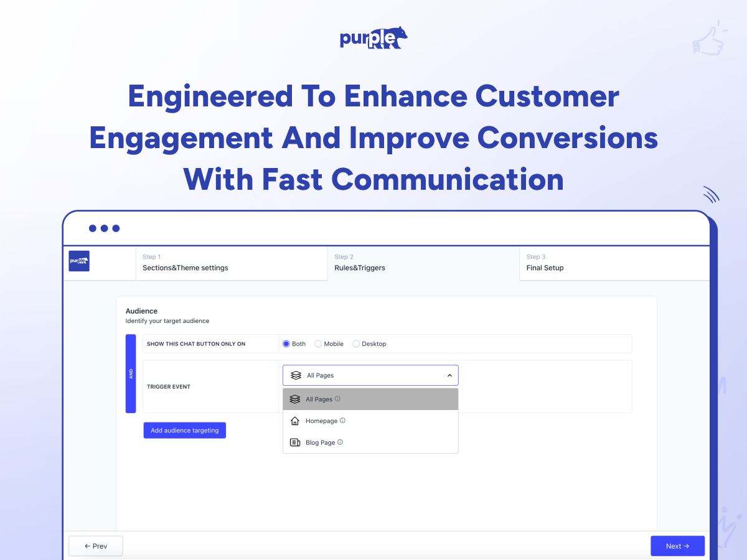Open the All Pages trigger event combo box
Screen dimensions: 747x560
[370, 375]
